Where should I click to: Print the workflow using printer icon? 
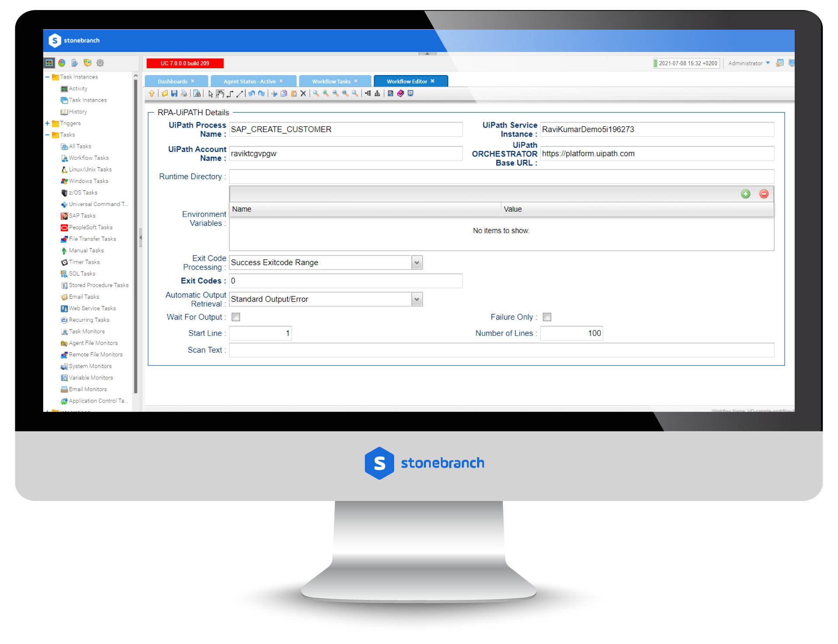(184, 93)
